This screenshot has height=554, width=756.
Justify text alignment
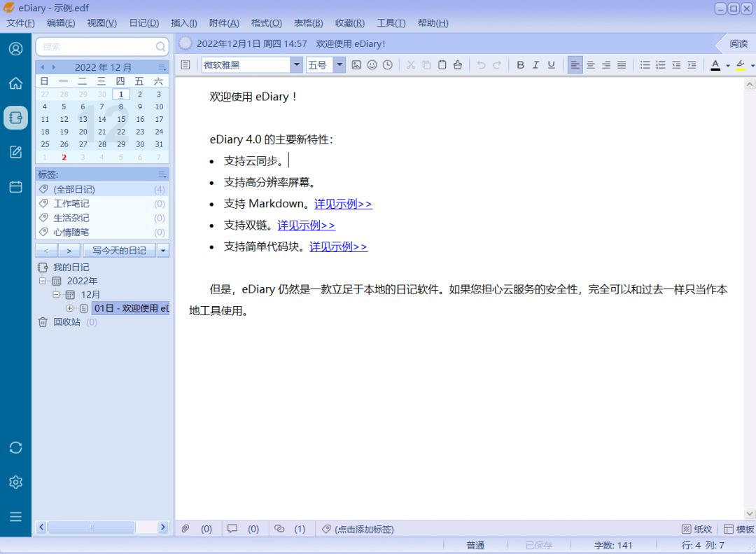[622, 64]
